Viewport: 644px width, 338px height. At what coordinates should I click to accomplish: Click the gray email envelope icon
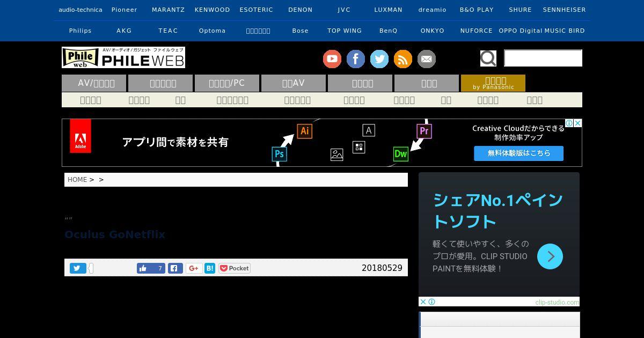[427, 59]
